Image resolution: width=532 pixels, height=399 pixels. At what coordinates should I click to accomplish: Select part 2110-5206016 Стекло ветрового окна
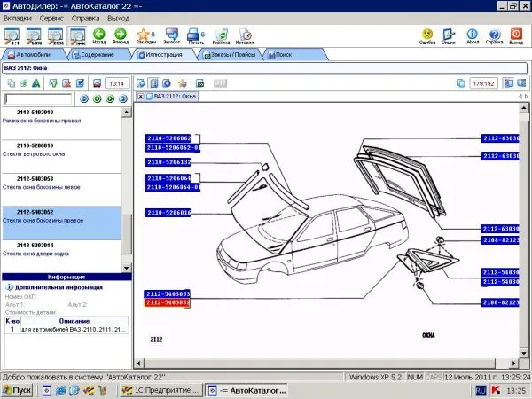tap(61, 157)
